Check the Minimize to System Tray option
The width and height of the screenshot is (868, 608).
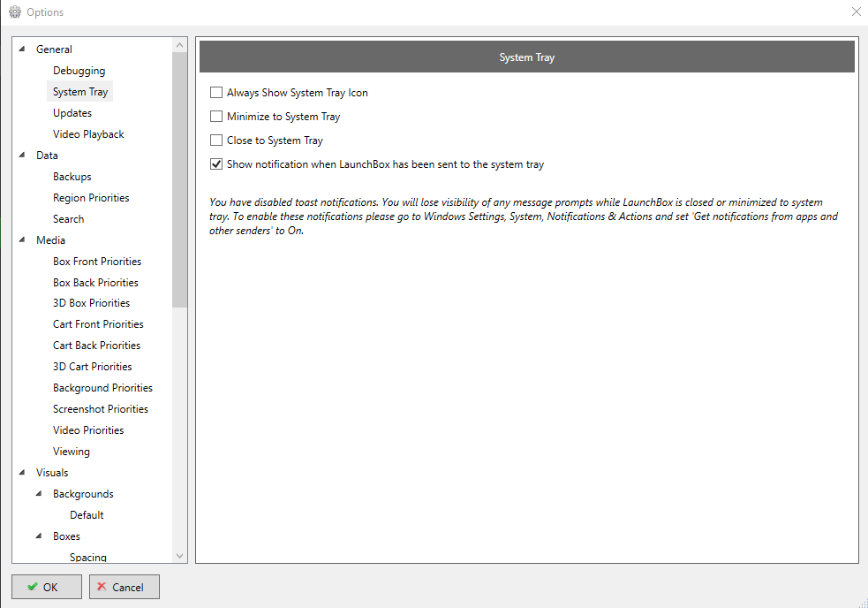click(216, 117)
